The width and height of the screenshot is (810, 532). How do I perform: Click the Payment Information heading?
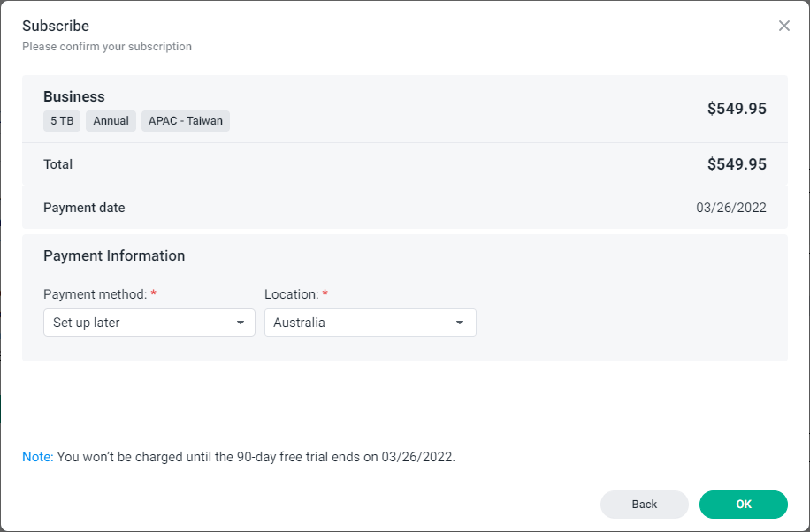[114, 255]
